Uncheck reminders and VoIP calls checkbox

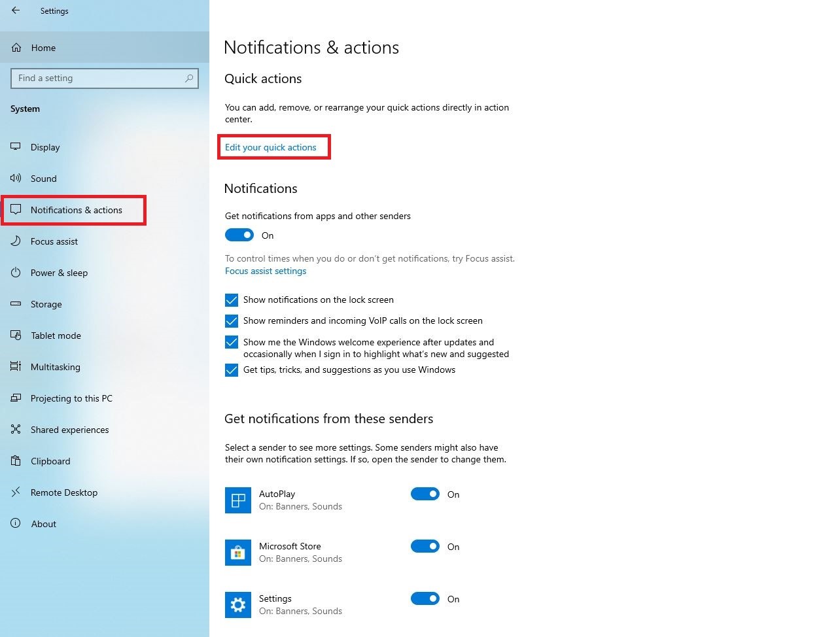[232, 321]
